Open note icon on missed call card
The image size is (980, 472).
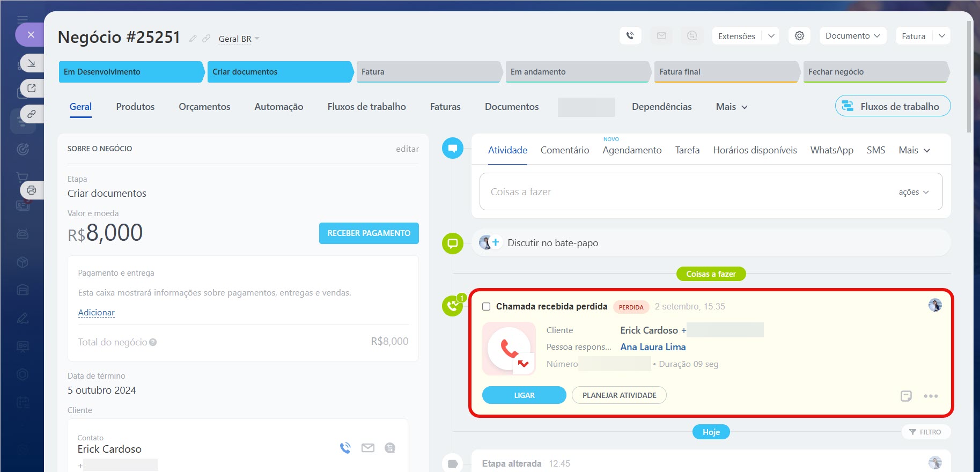pos(906,396)
